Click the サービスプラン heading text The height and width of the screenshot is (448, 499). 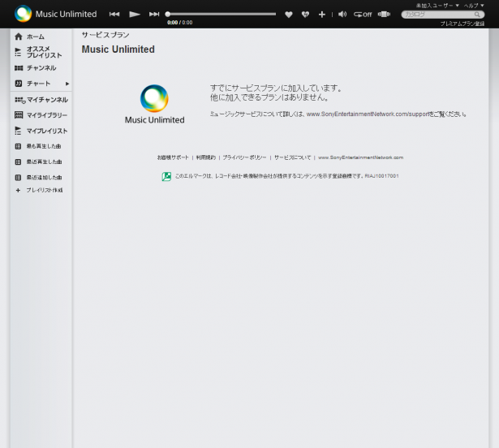coord(105,35)
